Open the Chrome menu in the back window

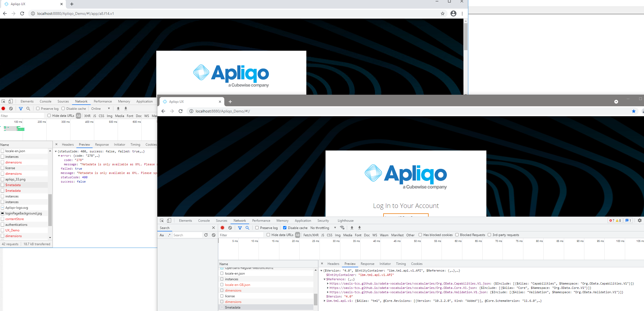coord(462,13)
